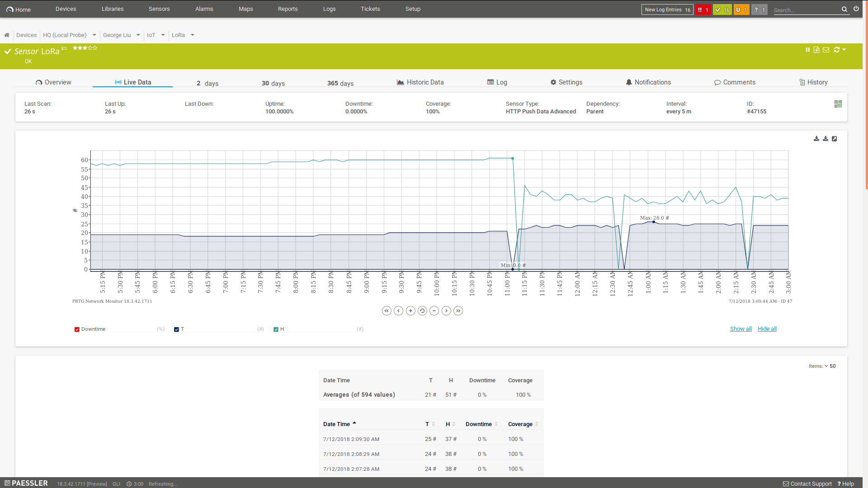Screen dimensions: 868x488
Task: Click the Devices breadcrumb link
Action: tap(26, 35)
